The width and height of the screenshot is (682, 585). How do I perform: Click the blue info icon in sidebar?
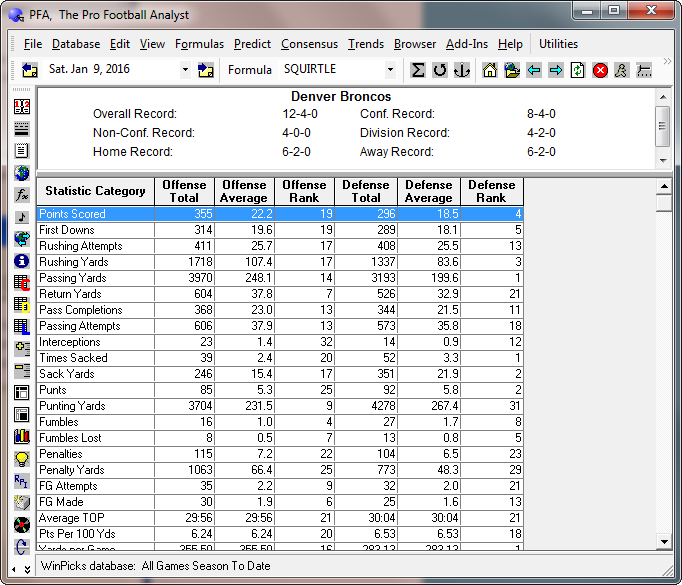pyautogui.click(x=22, y=261)
